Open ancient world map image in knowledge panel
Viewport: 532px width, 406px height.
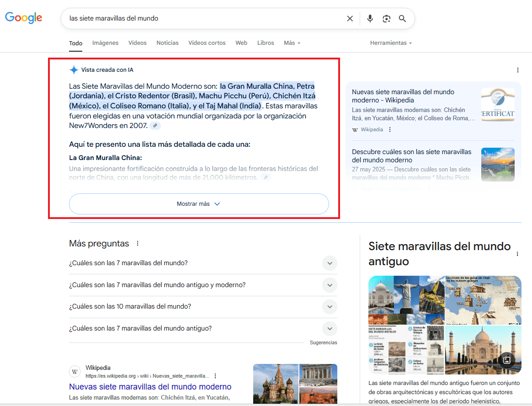point(483,300)
